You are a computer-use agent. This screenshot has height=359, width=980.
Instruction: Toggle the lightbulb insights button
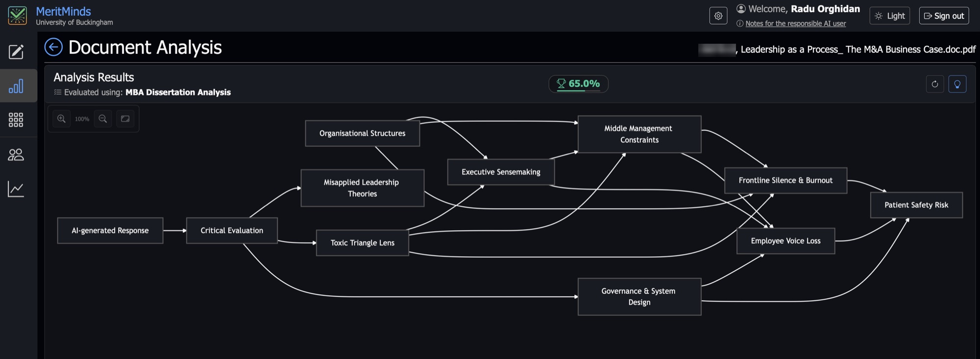click(x=957, y=84)
